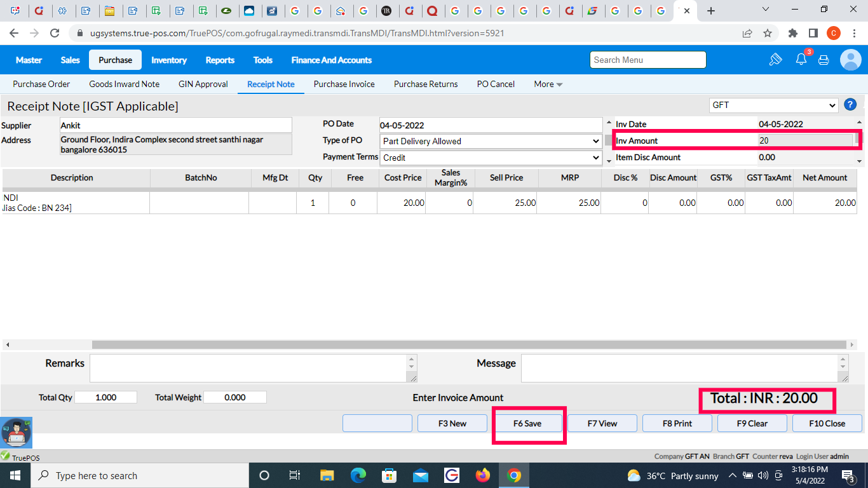Open the Payment Terms dropdown
This screenshot has height=488, width=868.
491,158
